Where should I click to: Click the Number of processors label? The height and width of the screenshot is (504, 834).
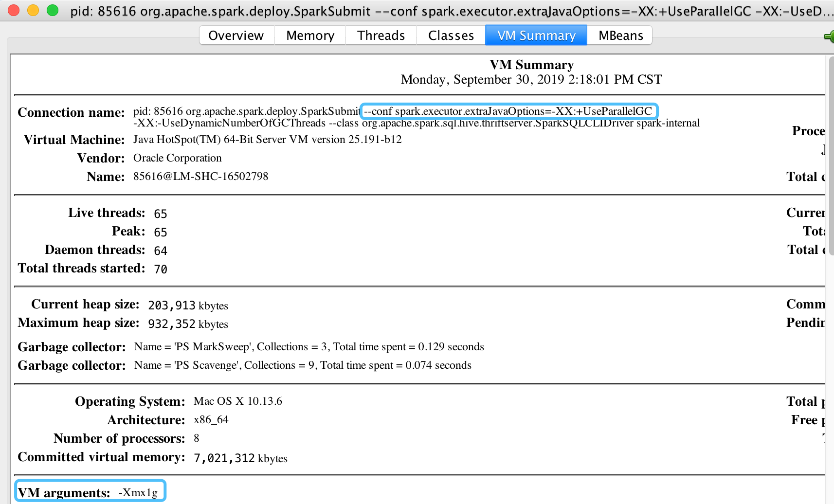(119, 438)
